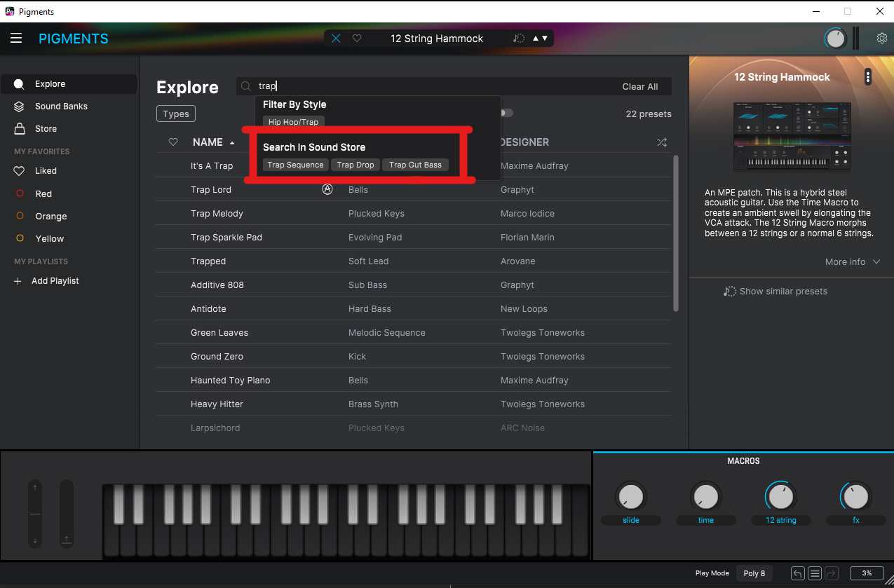The image size is (894, 588).
Task: Open preset name 12 String Hammock
Action: click(437, 39)
